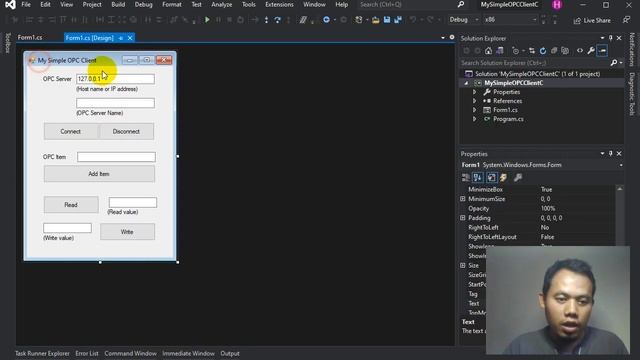The width and height of the screenshot is (640, 360).
Task: Open the Toolbox side panel
Action: click(7, 43)
